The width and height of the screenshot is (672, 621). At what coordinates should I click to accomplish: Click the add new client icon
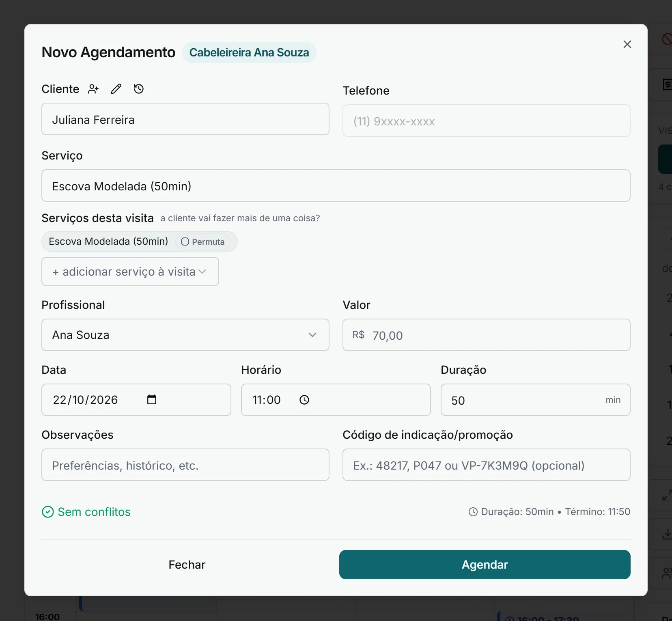93,89
